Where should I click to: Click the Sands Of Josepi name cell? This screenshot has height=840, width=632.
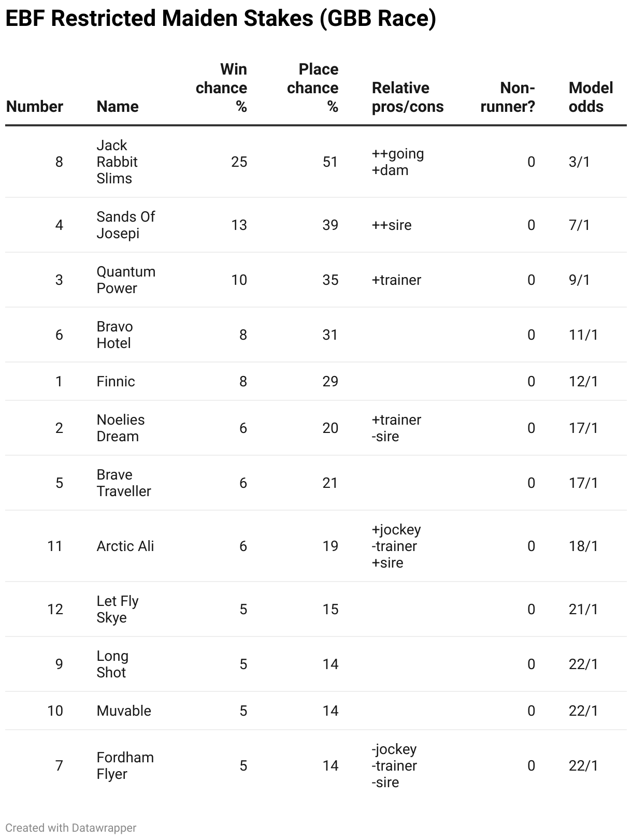click(x=125, y=225)
